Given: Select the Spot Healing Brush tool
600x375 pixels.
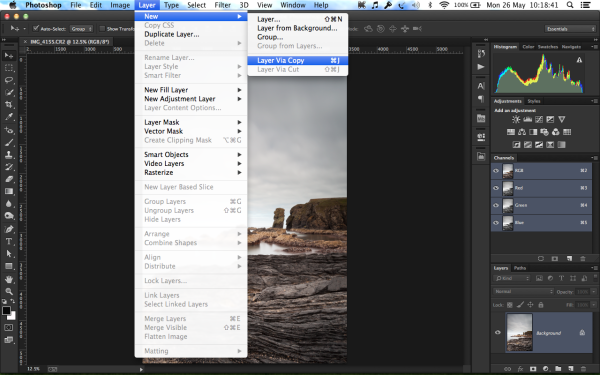Looking at the screenshot, I should [8, 130].
